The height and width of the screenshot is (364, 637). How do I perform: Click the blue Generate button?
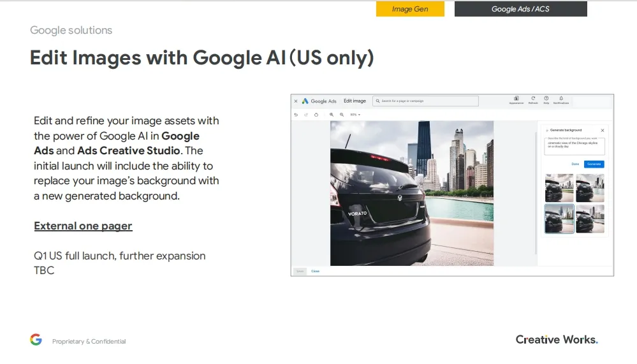[x=594, y=164]
